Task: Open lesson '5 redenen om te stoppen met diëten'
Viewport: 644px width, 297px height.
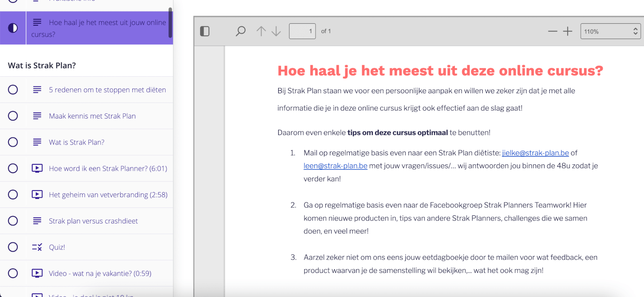Action: pyautogui.click(x=107, y=90)
